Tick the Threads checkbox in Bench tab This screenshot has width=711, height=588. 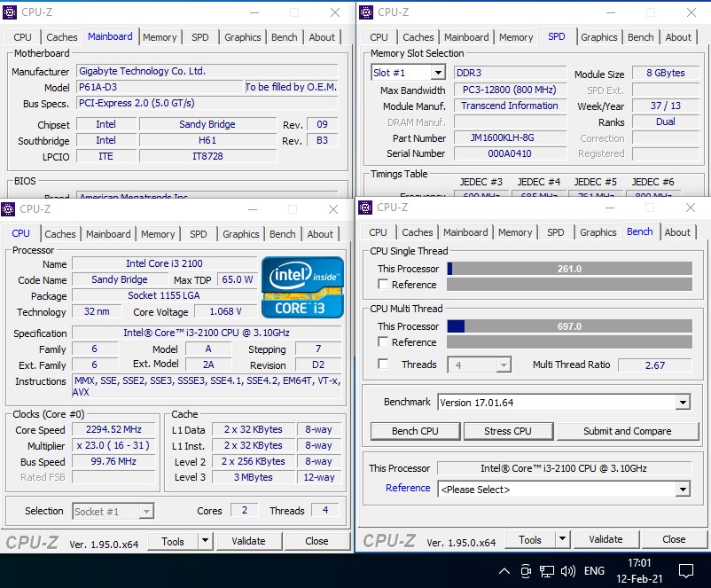click(383, 364)
